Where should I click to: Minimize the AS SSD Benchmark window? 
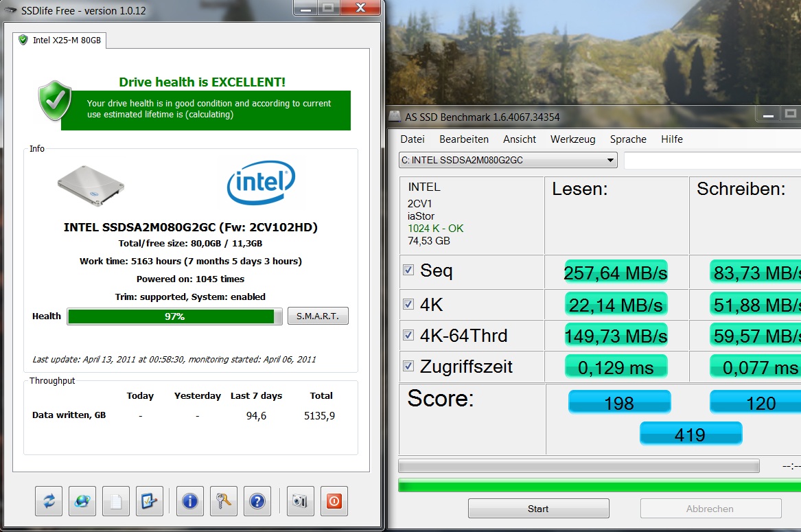(x=768, y=115)
